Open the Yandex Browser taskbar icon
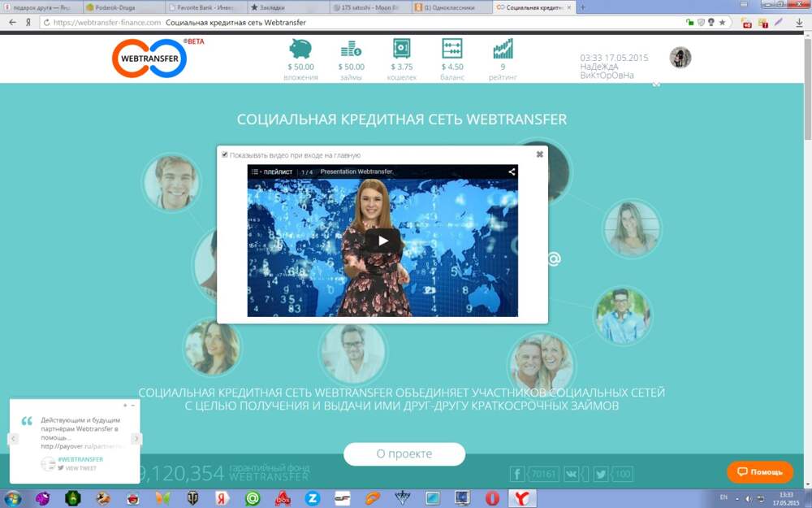Screen dimensions: 812x508 click(521, 498)
